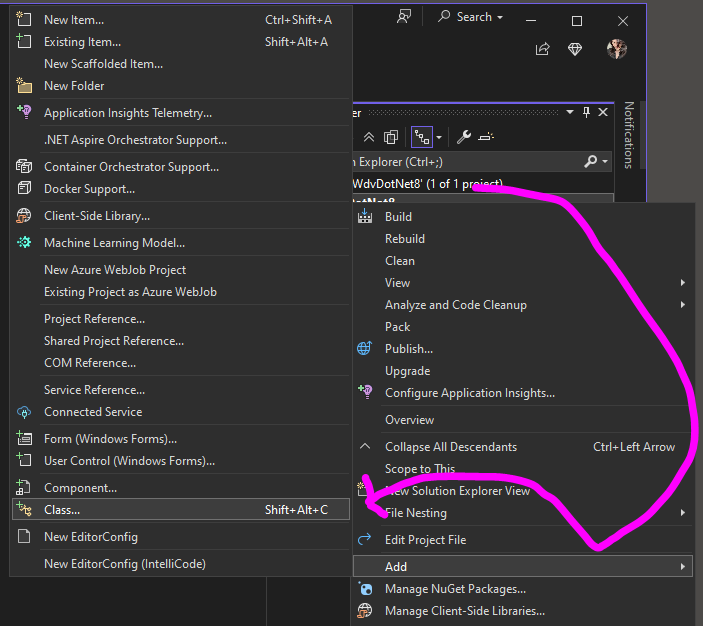This screenshot has height=626, width=703.
Task: Click the Send Feedback icon in title bar
Action: [404, 17]
